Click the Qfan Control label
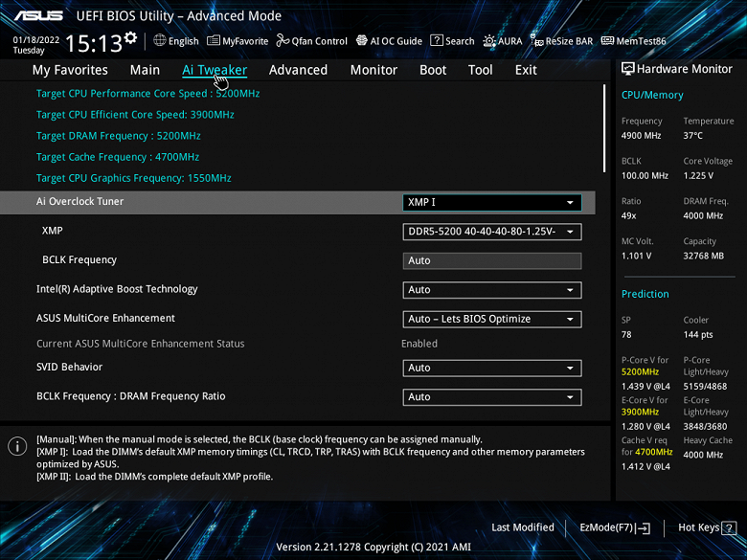Viewport: 747px width, 560px height. (320, 41)
